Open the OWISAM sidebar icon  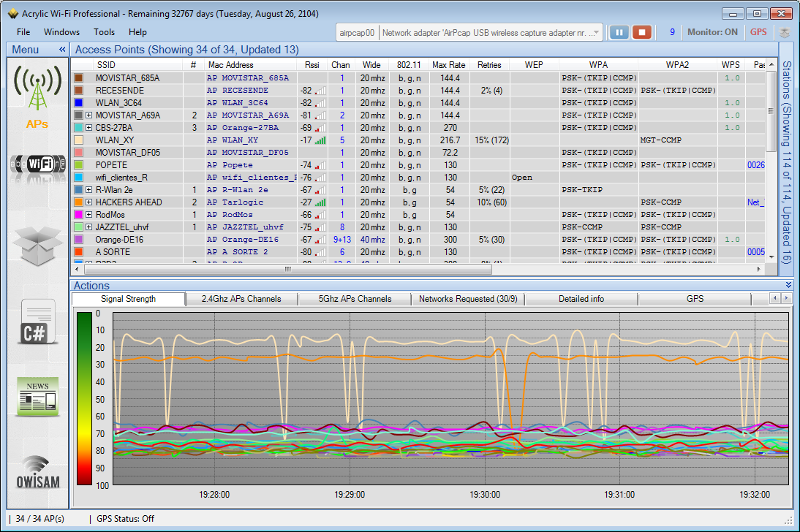click(38, 474)
